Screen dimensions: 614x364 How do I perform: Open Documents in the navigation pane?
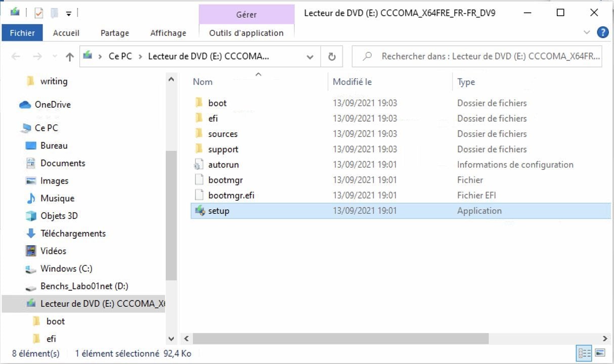click(x=63, y=163)
